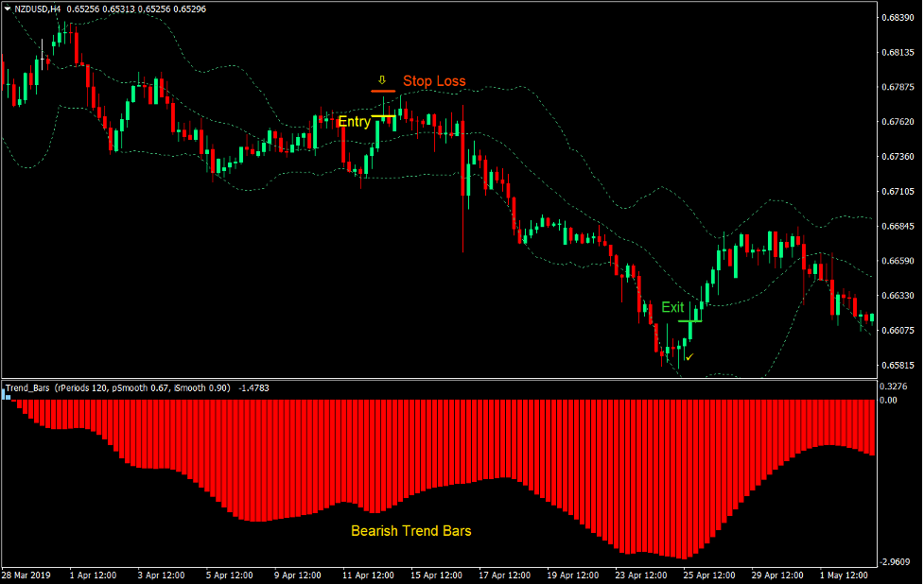Select the -2.9609 indicator scale value

(894, 561)
